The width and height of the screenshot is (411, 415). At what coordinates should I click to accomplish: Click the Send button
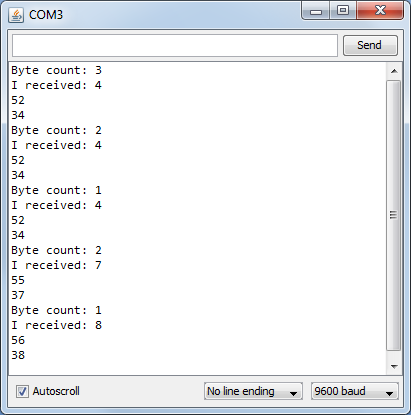370,45
